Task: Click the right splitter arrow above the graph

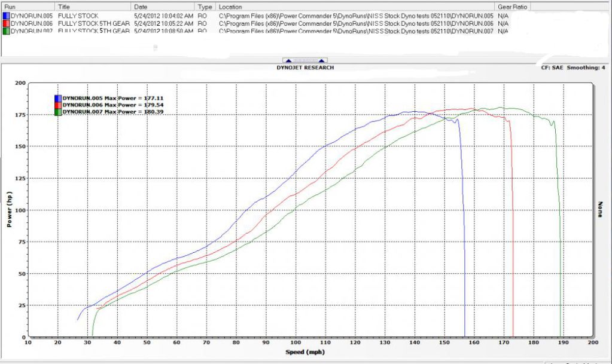Action: tap(322, 60)
